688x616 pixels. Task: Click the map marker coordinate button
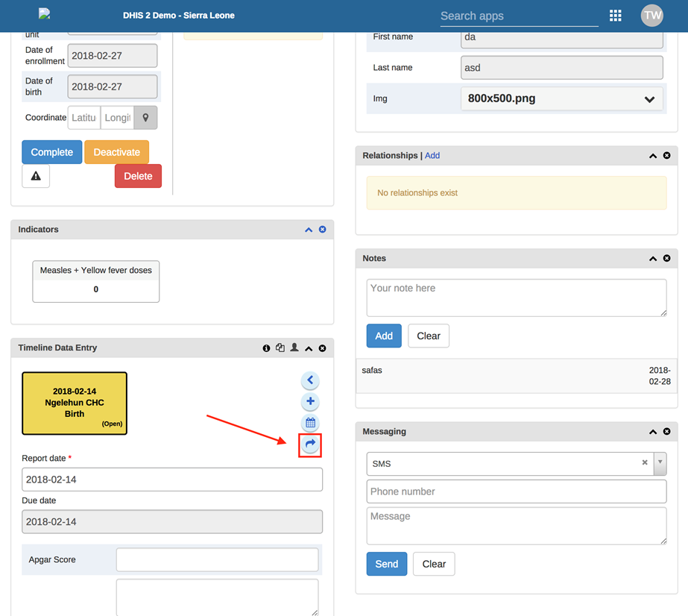point(145,118)
